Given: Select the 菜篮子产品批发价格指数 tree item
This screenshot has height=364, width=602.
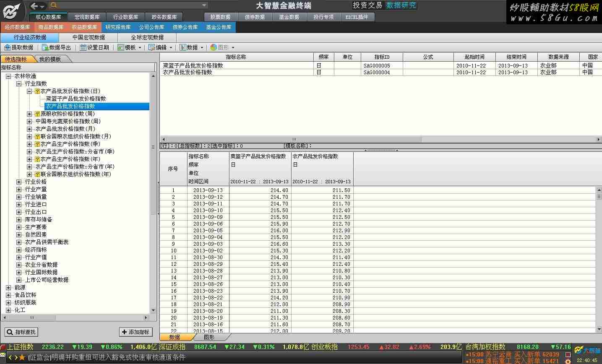Looking at the screenshot, I should click(76, 99).
